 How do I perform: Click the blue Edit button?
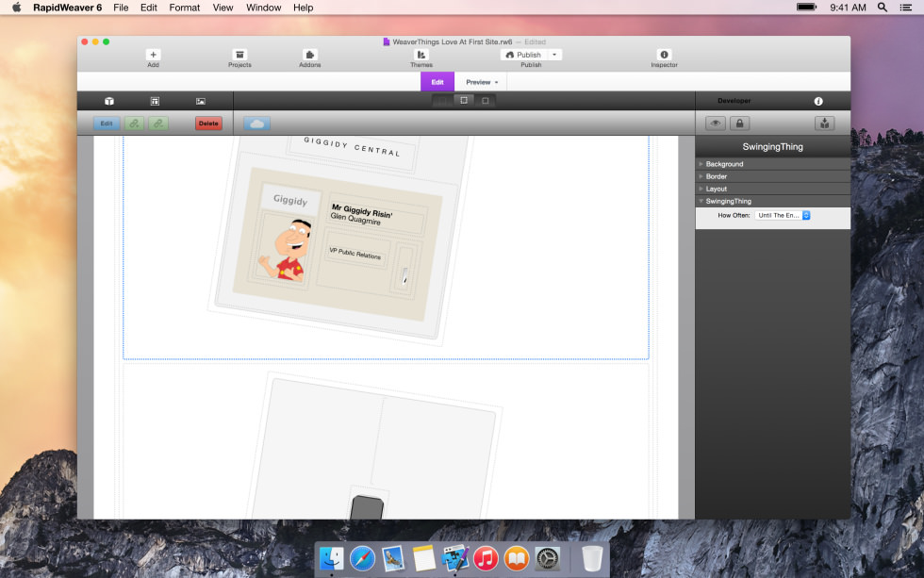(107, 124)
